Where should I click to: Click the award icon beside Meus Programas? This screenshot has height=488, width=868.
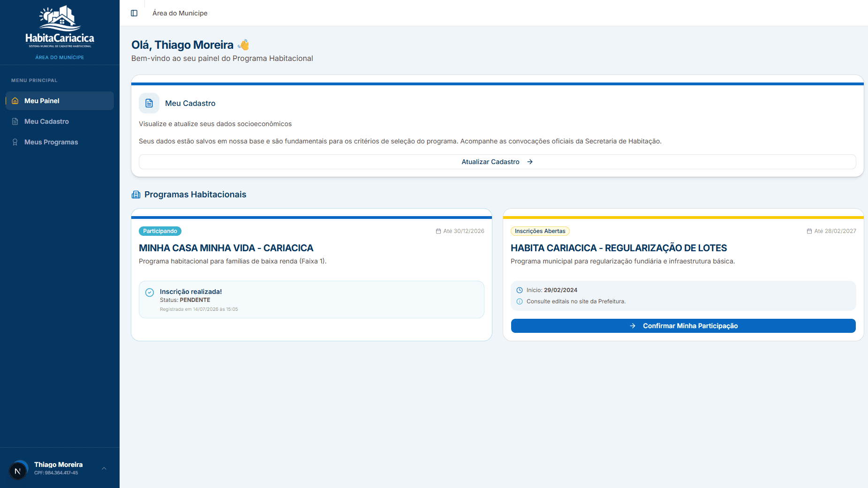click(15, 142)
